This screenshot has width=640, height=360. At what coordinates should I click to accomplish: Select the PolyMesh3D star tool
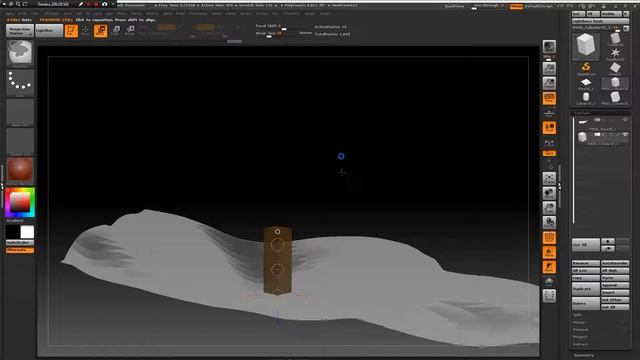pos(615,53)
